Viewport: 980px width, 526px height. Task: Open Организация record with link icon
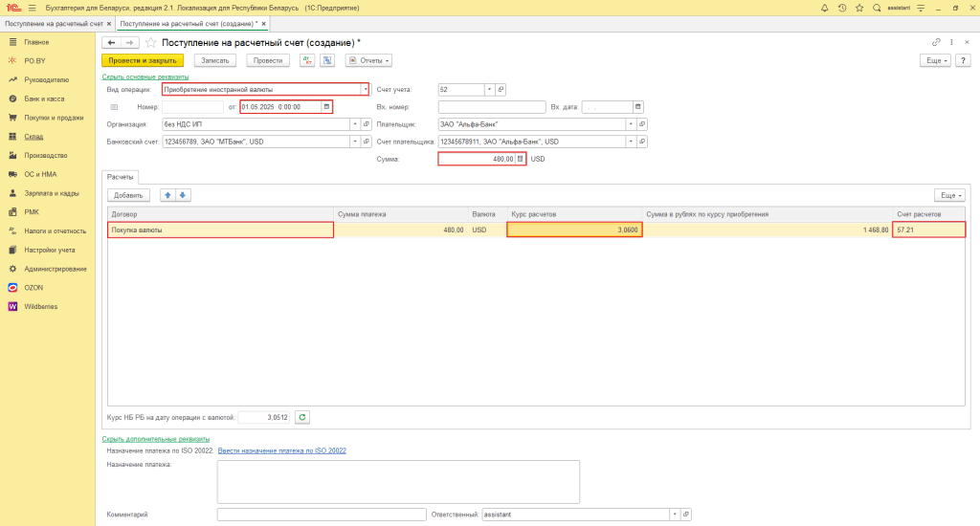367,124
